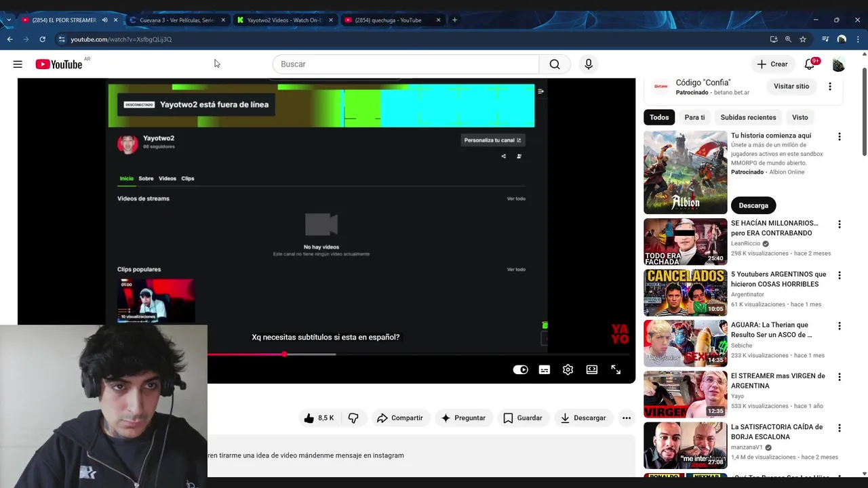
Task: Click the Preguntar button
Action: click(x=463, y=418)
